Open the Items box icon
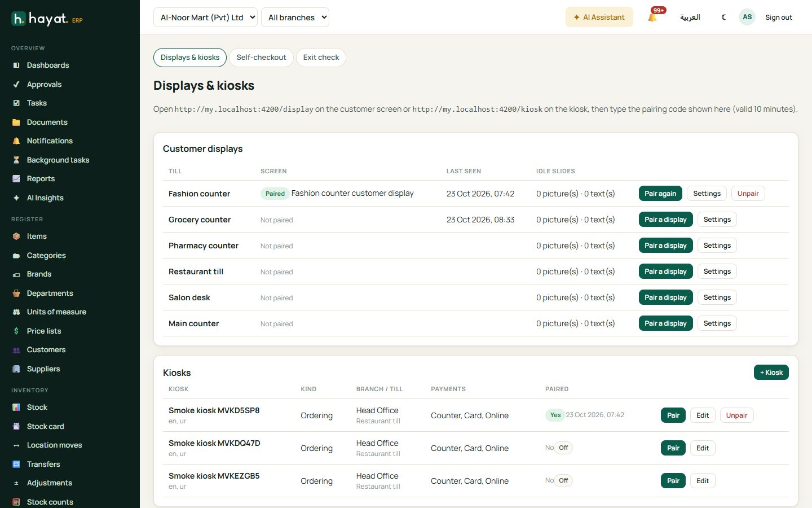The width and height of the screenshot is (812, 508). [16, 237]
